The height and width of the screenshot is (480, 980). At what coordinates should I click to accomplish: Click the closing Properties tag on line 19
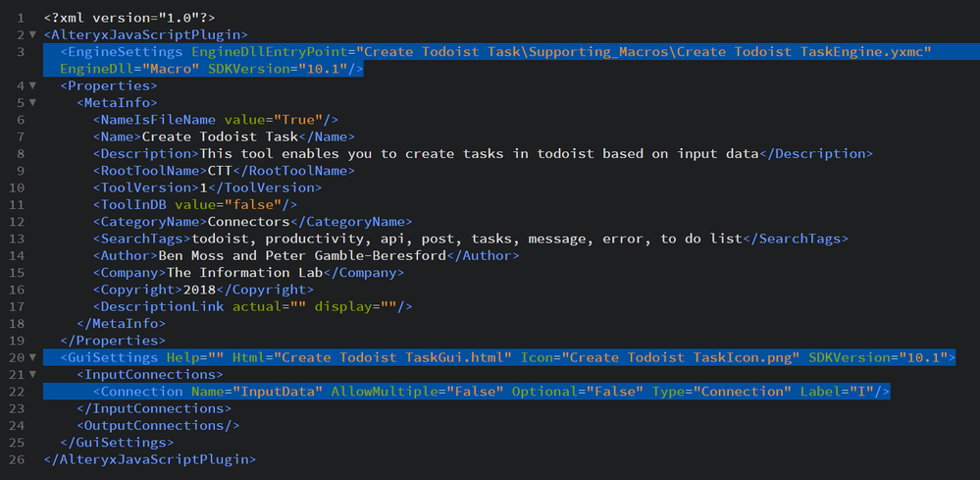tap(113, 341)
